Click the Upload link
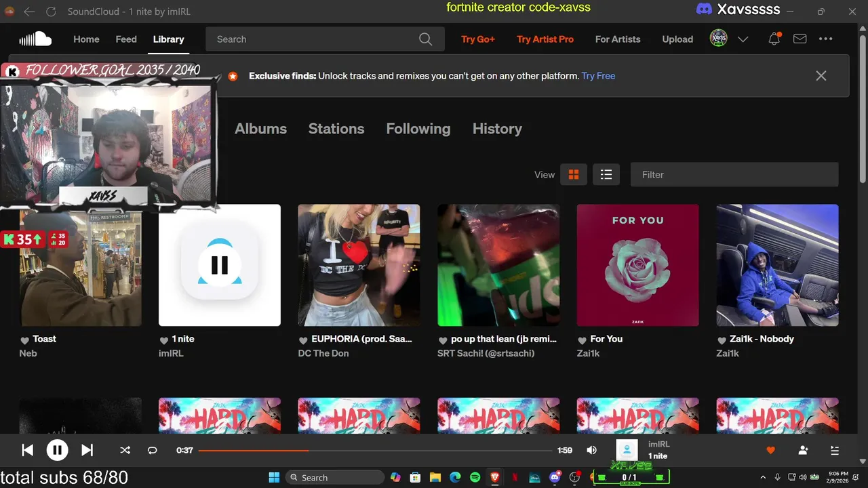The height and width of the screenshot is (488, 868). pyautogui.click(x=677, y=39)
